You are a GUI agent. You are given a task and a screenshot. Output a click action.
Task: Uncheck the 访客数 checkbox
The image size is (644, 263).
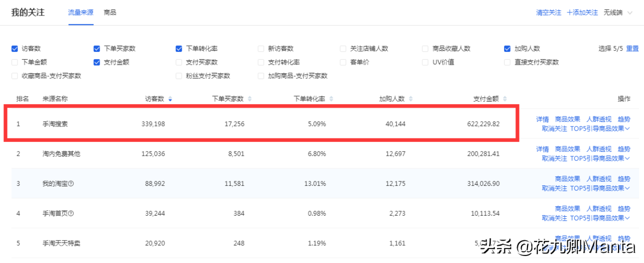pos(14,49)
